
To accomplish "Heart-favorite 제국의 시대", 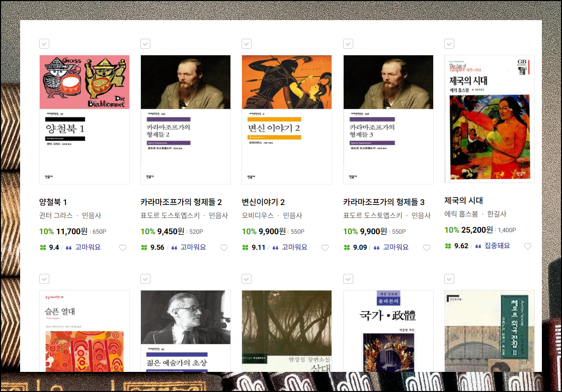I will click(x=528, y=246).
